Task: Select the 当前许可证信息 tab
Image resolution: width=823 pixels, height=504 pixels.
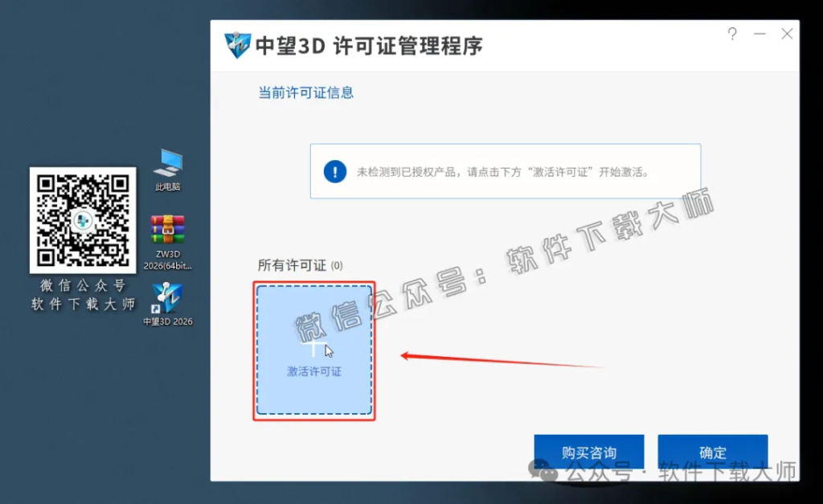Action: click(x=305, y=92)
